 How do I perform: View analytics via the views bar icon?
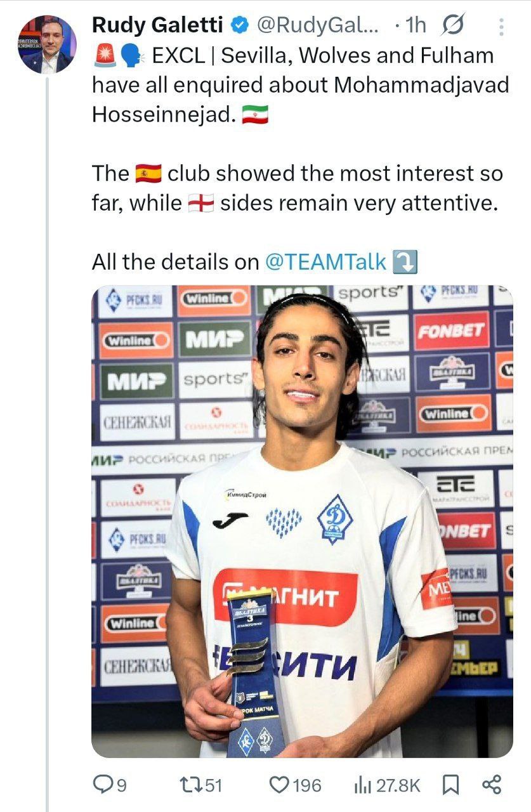click(x=362, y=785)
